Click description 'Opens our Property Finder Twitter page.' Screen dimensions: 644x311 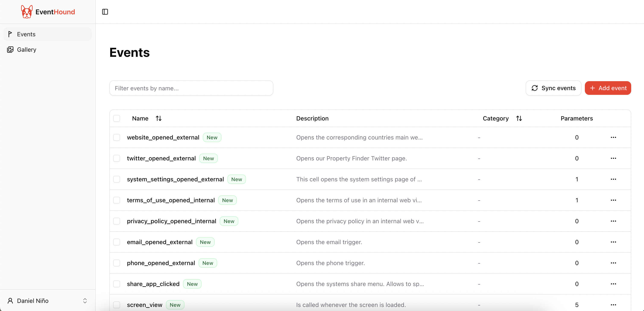pos(351,158)
